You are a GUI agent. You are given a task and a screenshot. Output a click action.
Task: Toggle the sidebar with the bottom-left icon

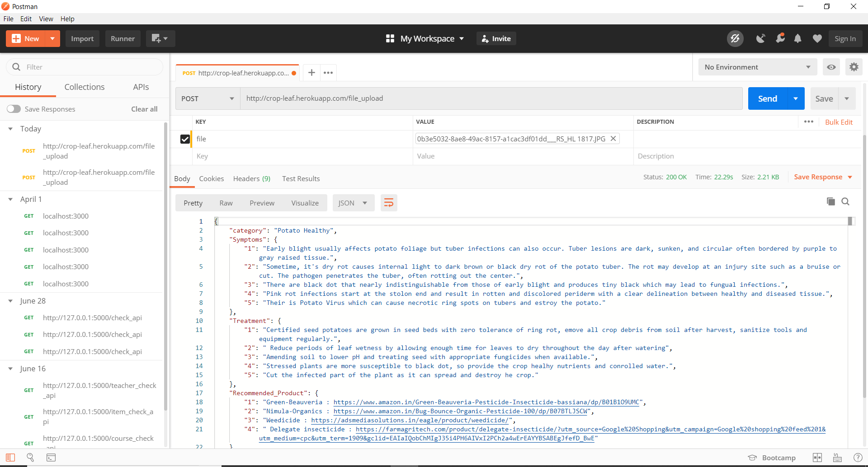[10, 458]
